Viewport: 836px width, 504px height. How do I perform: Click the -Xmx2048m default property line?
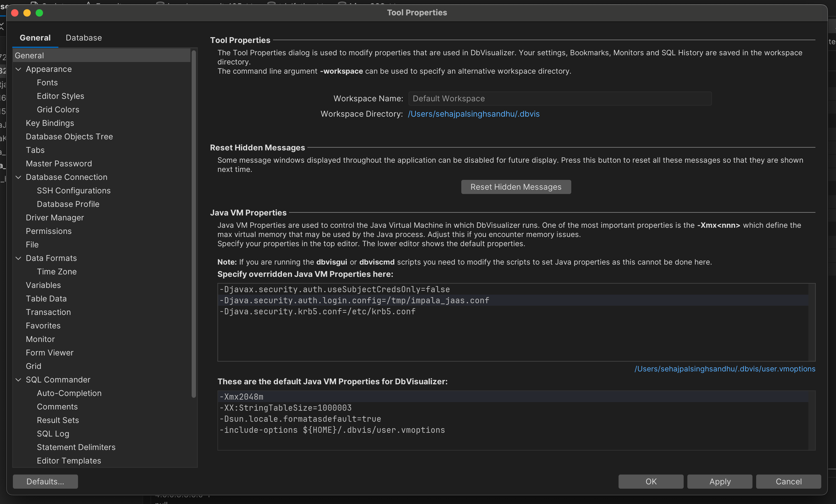[x=241, y=397]
